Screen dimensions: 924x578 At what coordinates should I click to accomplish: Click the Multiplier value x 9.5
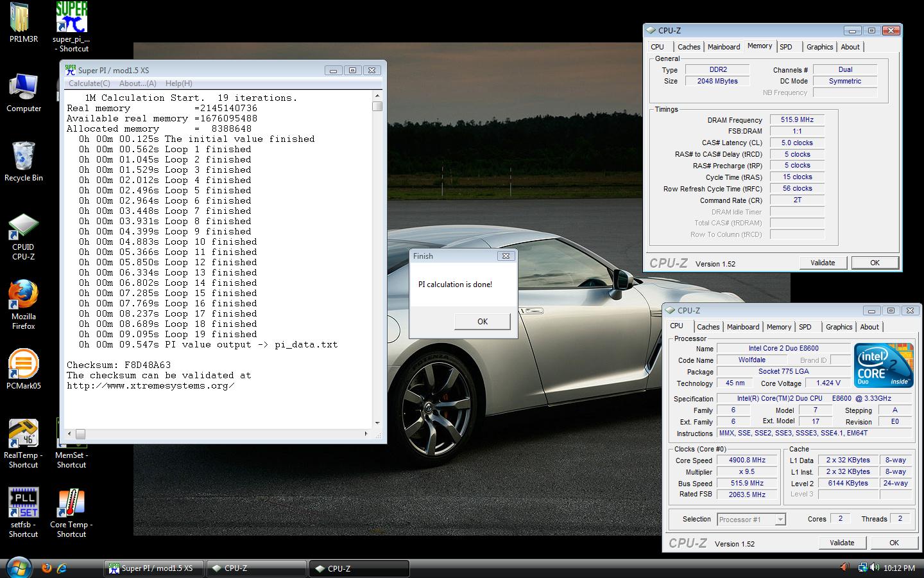pyautogui.click(x=748, y=472)
